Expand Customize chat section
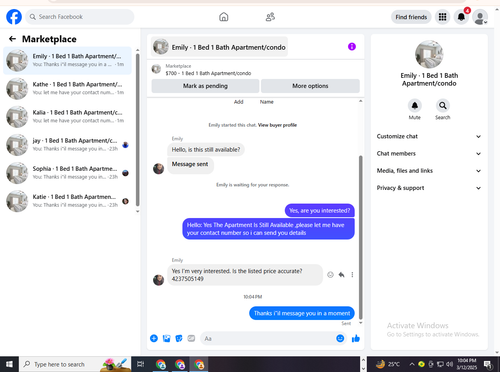Image resolution: width=500 pixels, height=372 pixels. pos(429,136)
